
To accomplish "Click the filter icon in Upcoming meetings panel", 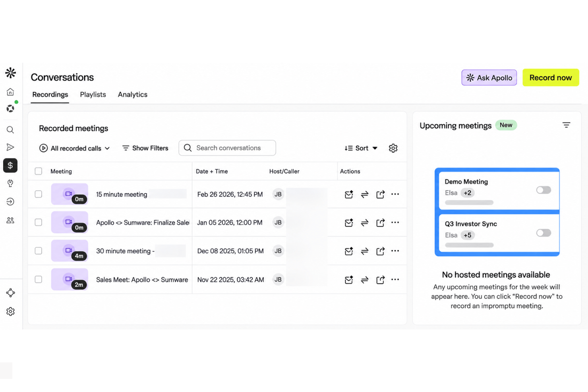I will click(566, 125).
